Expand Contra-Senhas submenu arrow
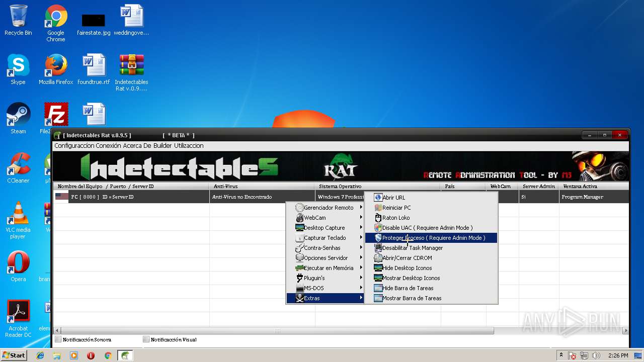 361,248
